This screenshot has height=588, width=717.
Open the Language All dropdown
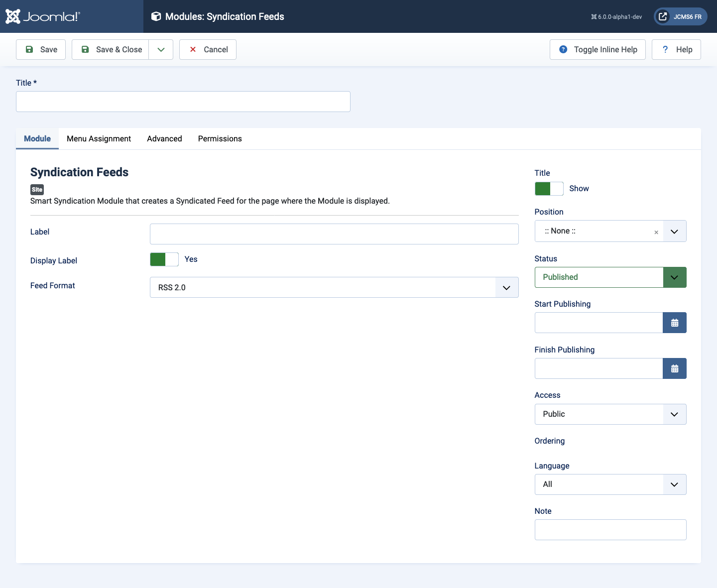[x=610, y=484]
